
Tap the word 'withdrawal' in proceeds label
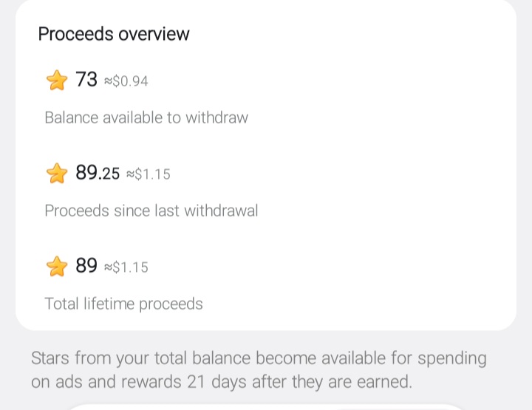tap(221, 211)
